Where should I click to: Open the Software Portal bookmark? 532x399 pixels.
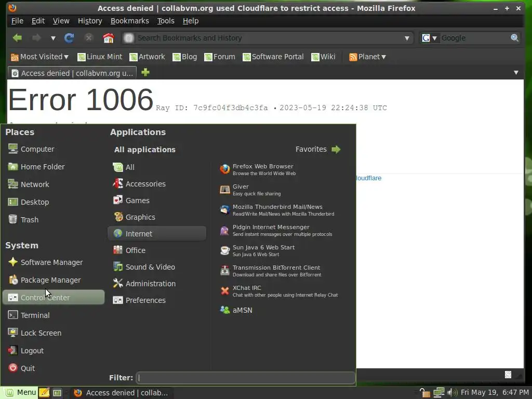273,57
